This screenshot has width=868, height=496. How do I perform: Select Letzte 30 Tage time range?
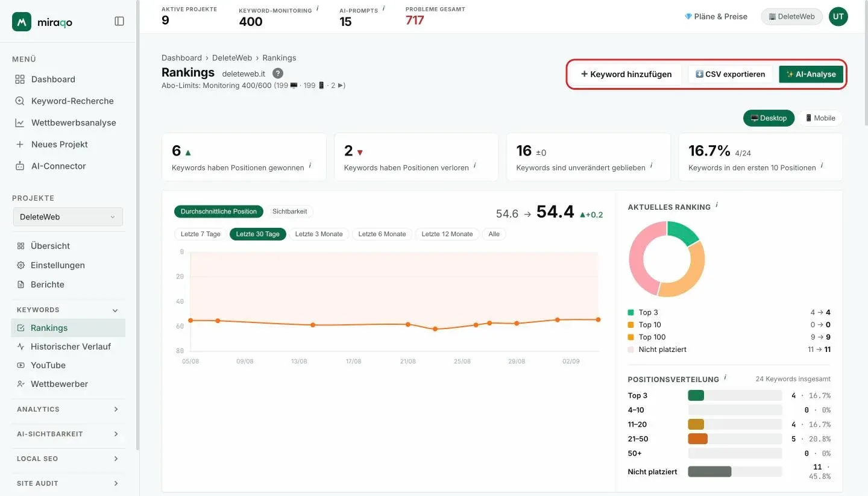(x=258, y=234)
